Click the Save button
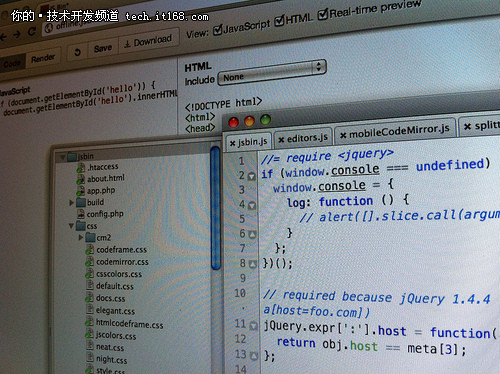The image size is (500, 374). (103, 49)
